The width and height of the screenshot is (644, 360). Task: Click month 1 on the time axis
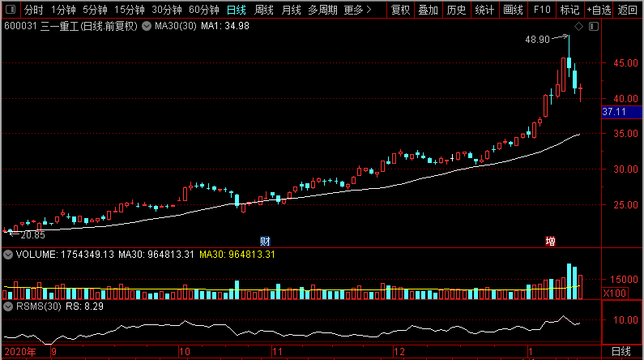click(531, 352)
